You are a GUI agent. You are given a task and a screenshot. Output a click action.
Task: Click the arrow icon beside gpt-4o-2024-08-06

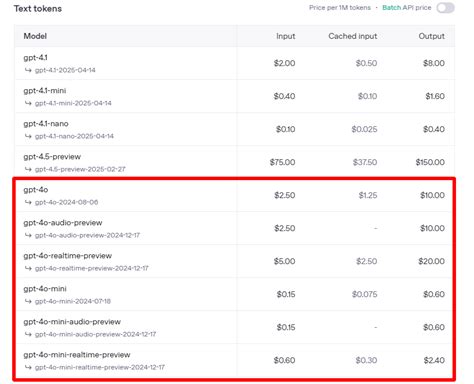click(28, 202)
